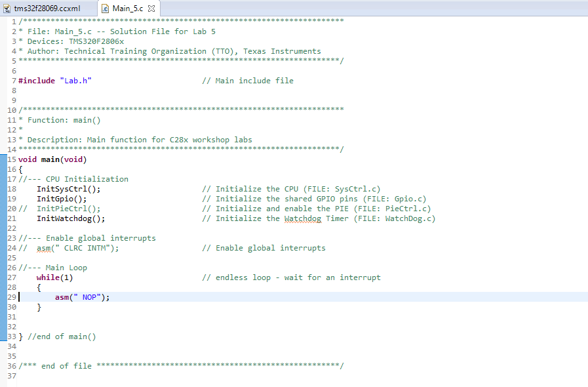
Task: Click the void main(void) declaration
Action: click(x=52, y=159)
